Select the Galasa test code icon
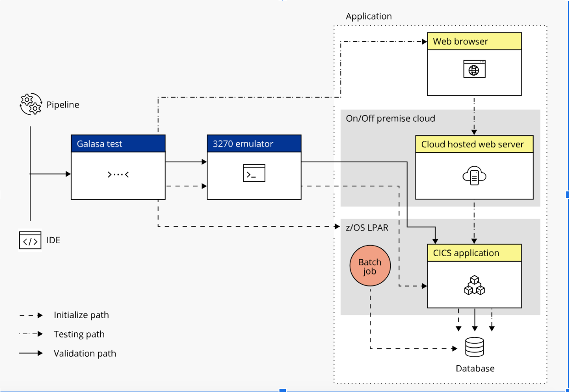 pos(118,174)
